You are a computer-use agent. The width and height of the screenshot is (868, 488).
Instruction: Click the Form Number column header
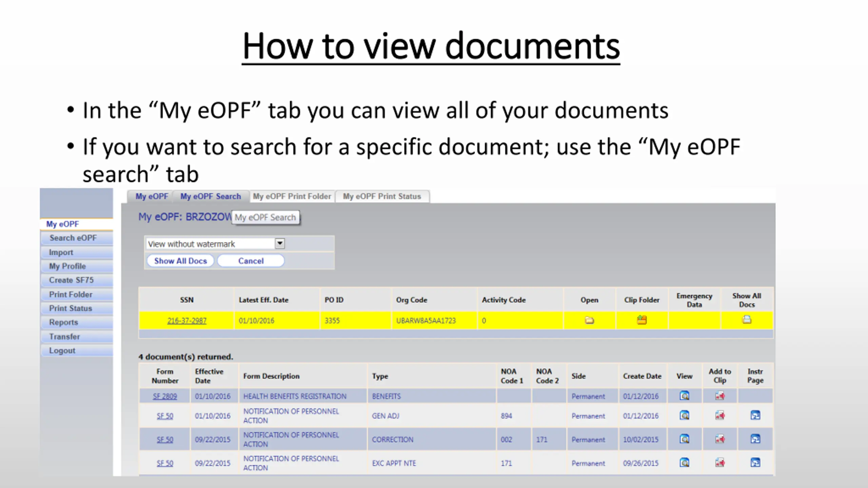[x=165, y=376]
